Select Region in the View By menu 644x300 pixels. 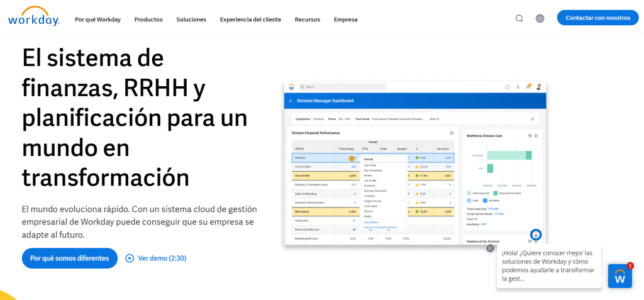[367, 216]
